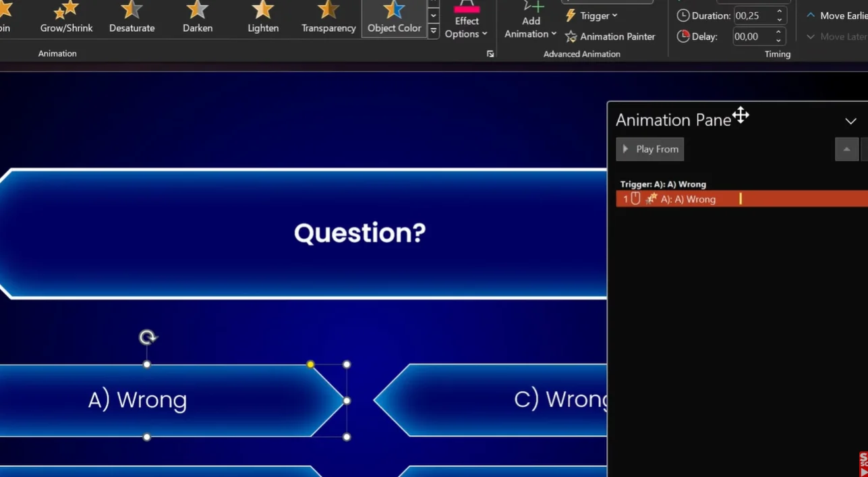Screen dimensions: 868x477
Task: Apply the Grow/Shrink emphasis animation
Action: click(x=66, y=18)
